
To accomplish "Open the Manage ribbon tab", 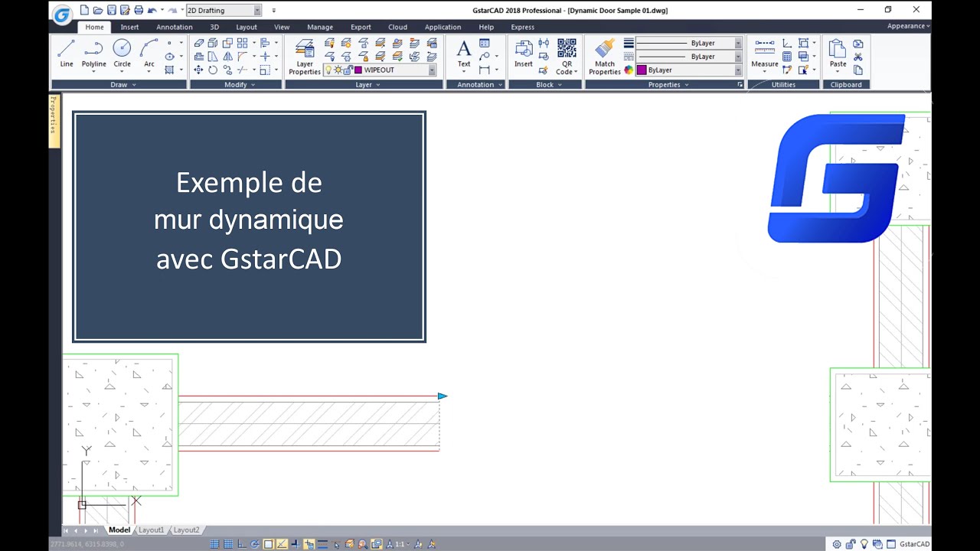I will (x=320, y=27).
